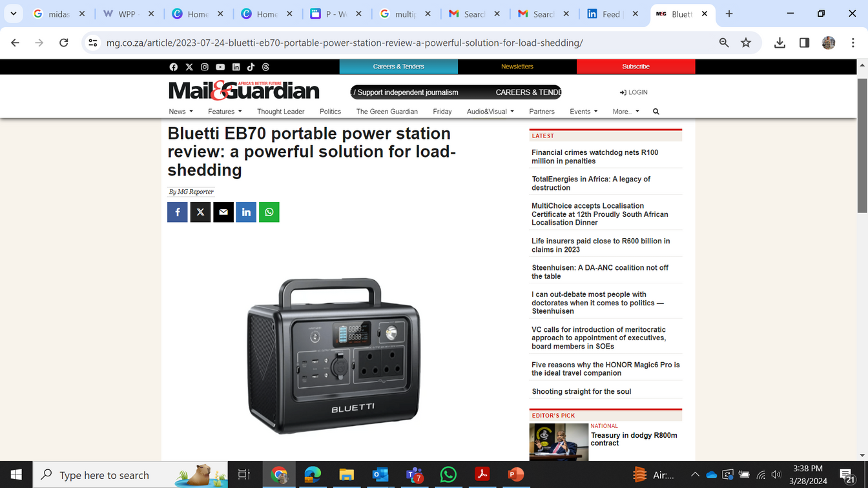The image size is (868, 488).
Task: Click the Treasury article thumbnail image
Action: [559, 442]
